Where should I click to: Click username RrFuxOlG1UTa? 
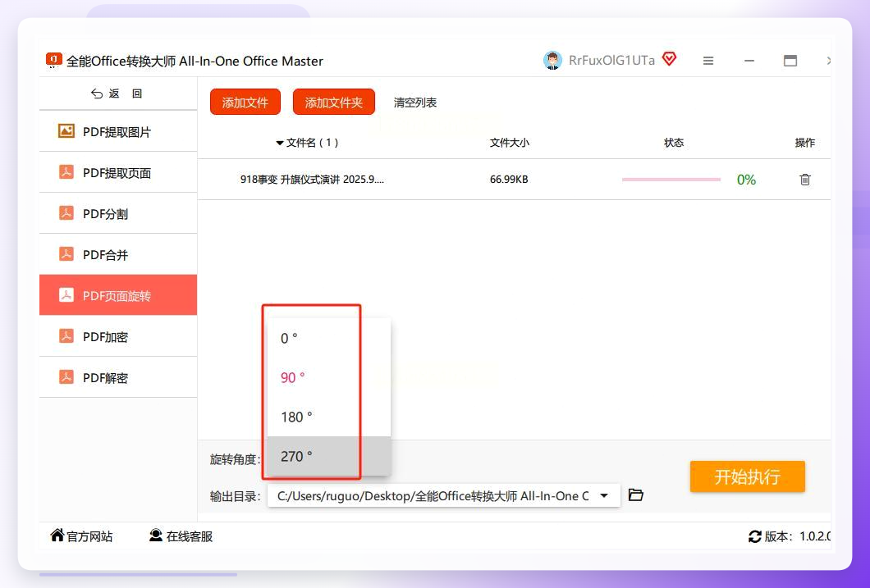(611, 61)
